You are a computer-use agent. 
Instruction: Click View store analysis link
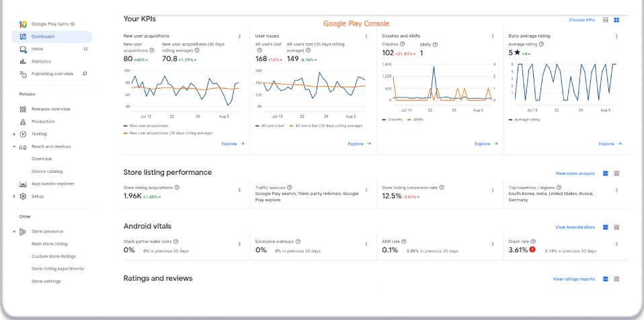(x=575, y=173)
